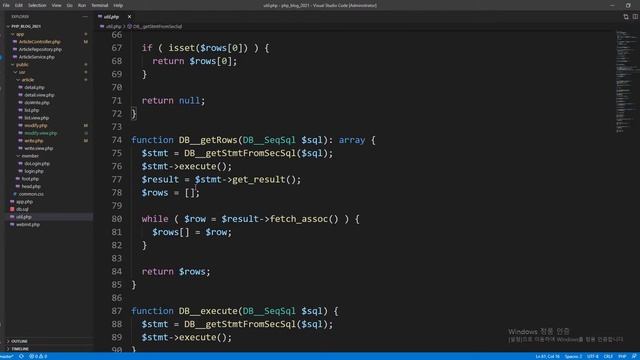Open list.php file

point(31,110)
